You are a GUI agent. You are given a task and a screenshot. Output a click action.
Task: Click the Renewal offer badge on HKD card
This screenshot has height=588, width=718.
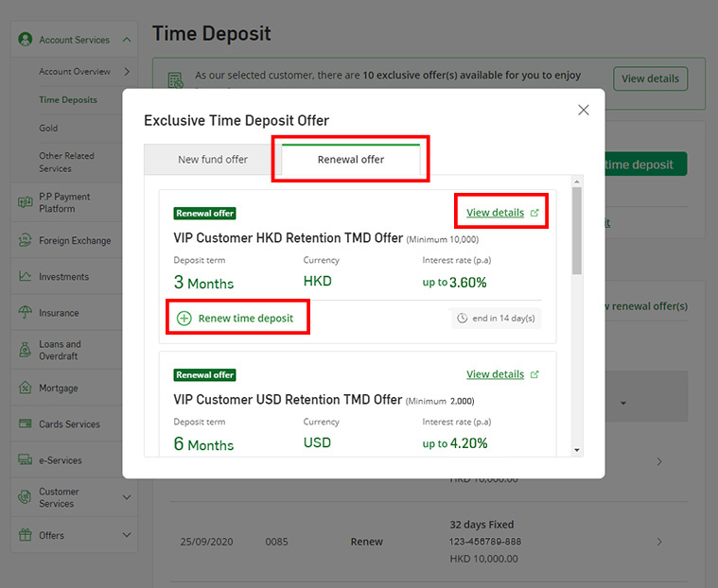pyautogui.click(x=204, y=214)
